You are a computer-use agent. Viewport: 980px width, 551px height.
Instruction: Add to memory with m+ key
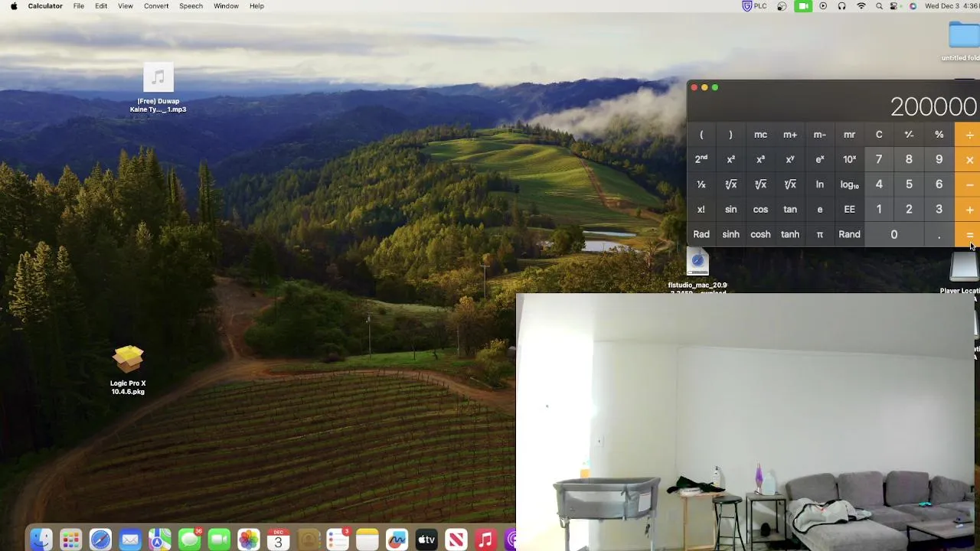click(790, 135)
